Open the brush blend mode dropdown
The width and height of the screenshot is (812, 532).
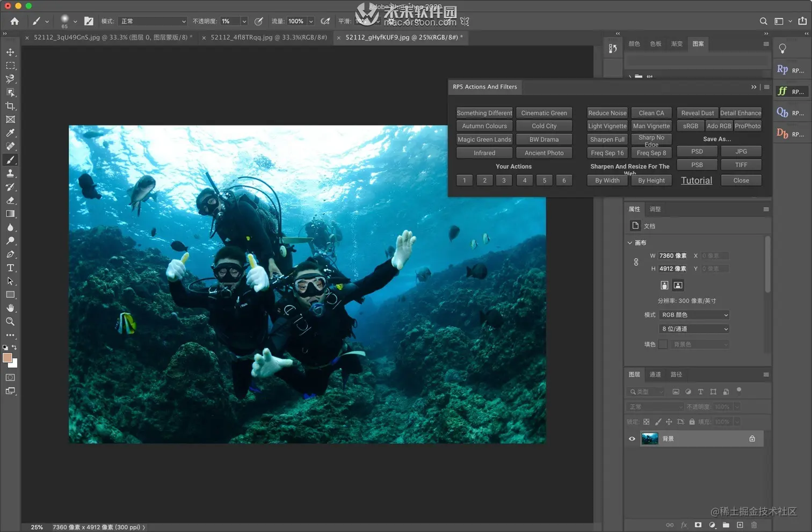pos(153,21)
